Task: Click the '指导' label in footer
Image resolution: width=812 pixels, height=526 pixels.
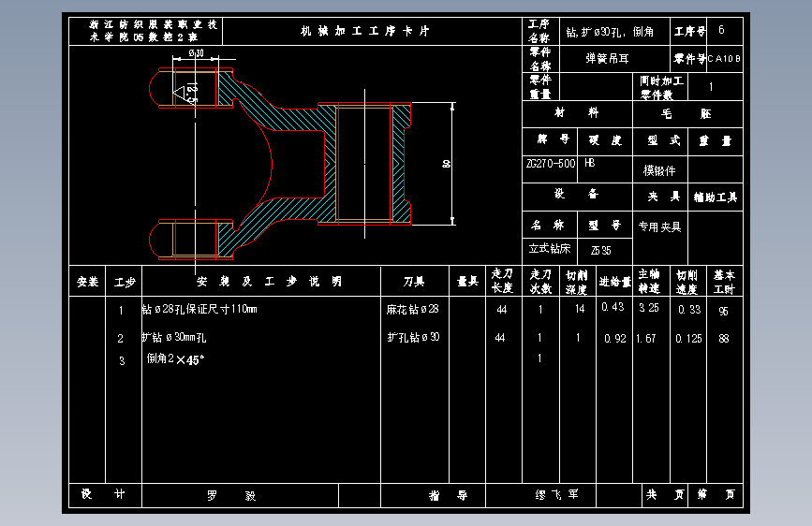Action: (x=449, y=496)
